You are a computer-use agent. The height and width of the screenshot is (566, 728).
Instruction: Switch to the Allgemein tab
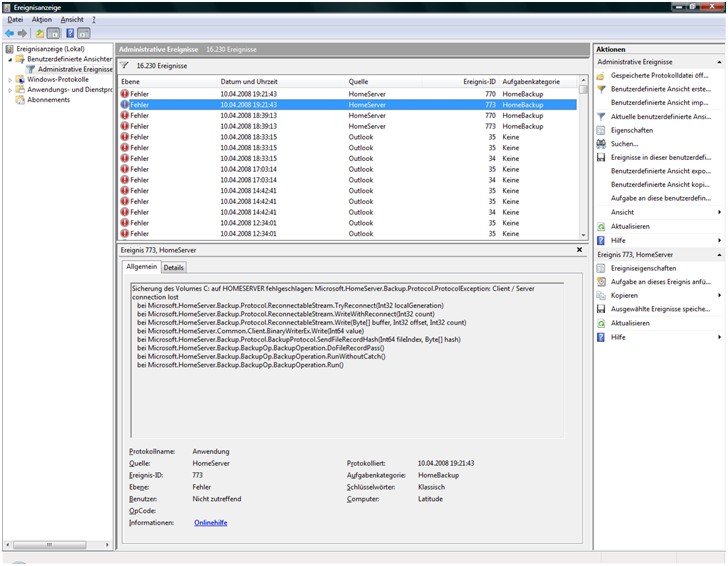[x=142, y=267]
